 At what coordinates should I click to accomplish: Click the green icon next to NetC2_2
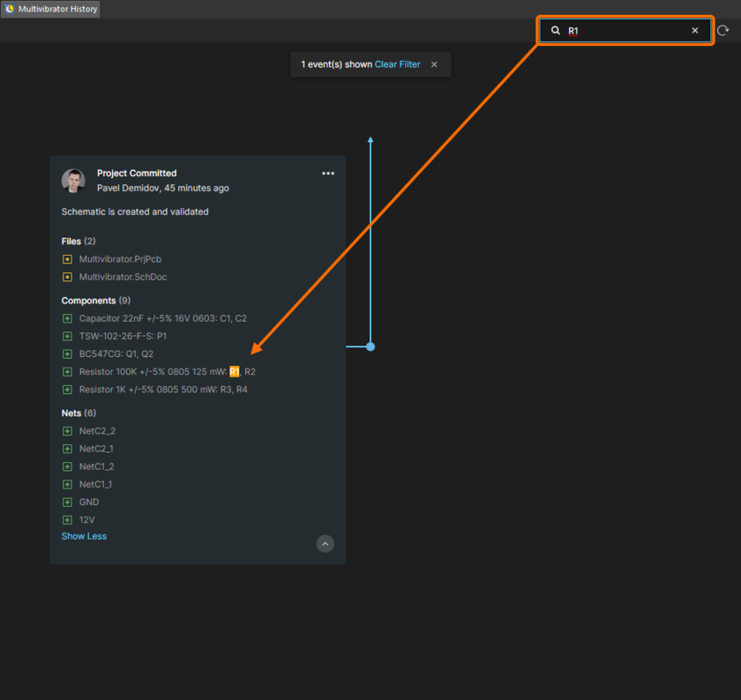(67, 430)
